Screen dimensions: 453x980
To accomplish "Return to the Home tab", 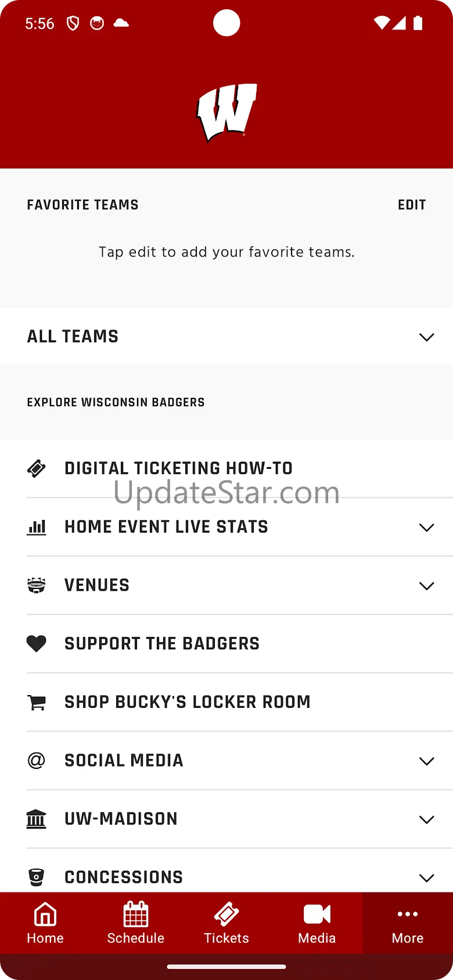I will (45, 923).
